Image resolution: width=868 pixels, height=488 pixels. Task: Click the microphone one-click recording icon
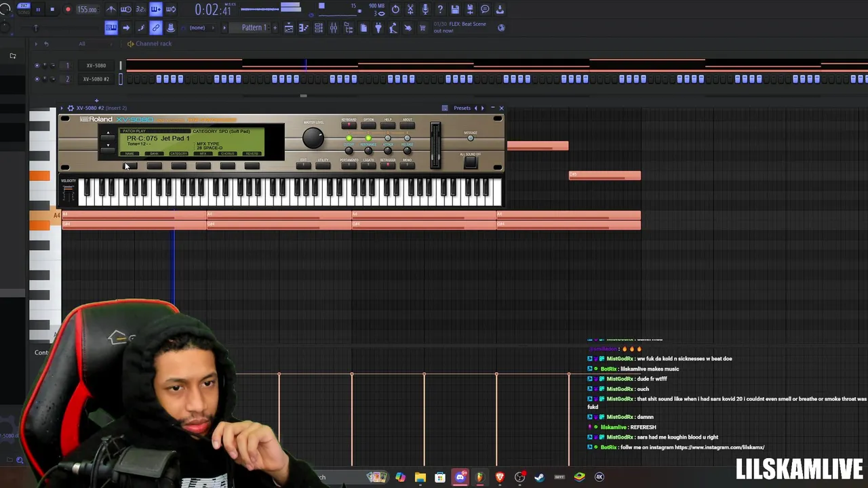[x=425, y=9]
